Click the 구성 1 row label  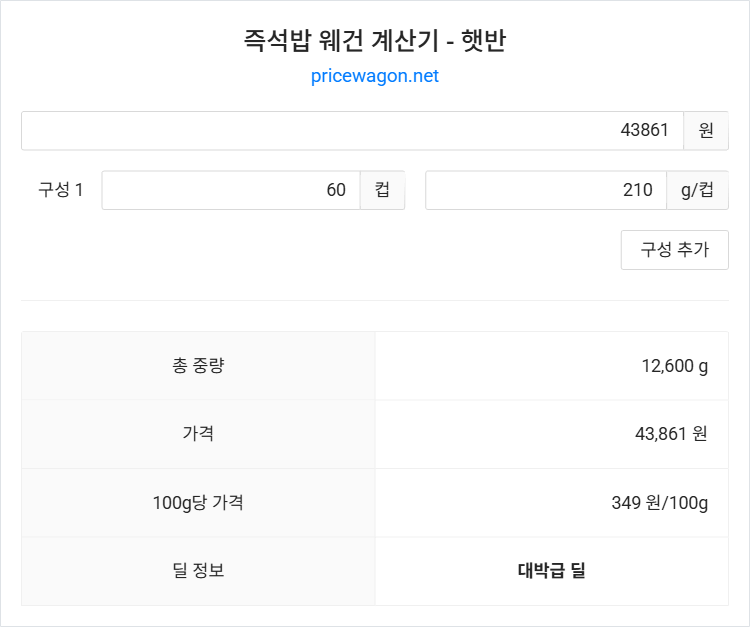pyautogui.click(x=61, y=190)
